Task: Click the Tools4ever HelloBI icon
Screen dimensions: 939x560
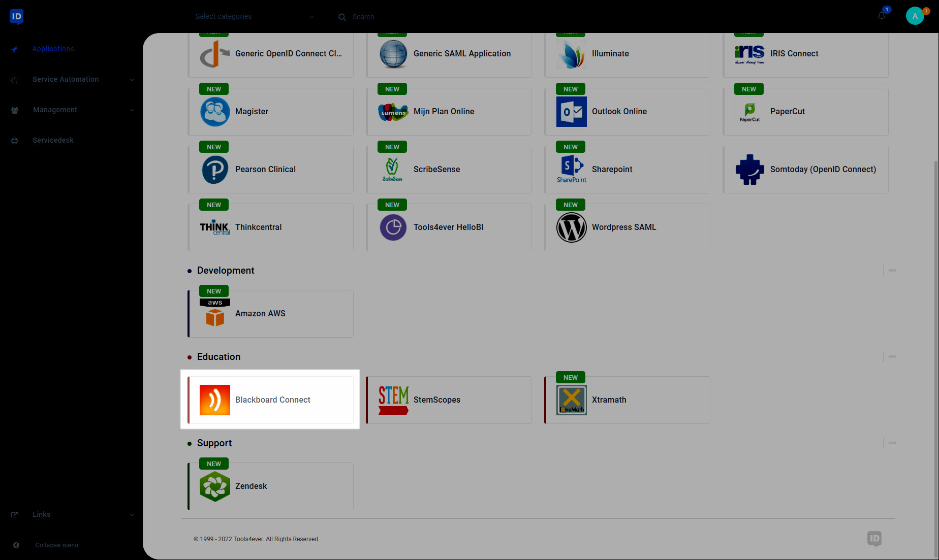Action: pos(393,227)
